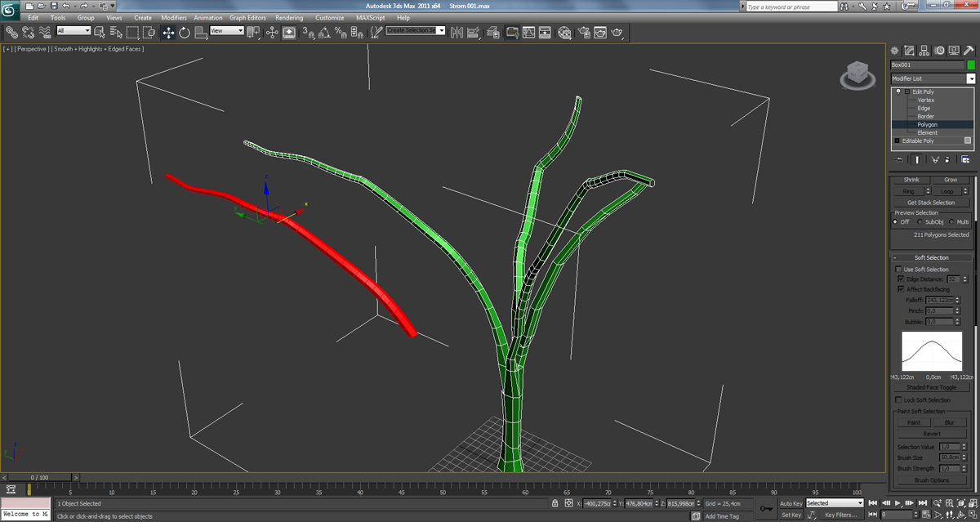
Task: Select the Off preview selection radio
Action: click(x=897, y=222)
